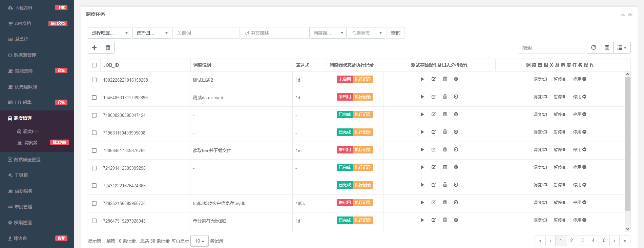Check the row for job 728252156099956736
The height and width of the screenshot is (248, 644).
tap(94, 203)
